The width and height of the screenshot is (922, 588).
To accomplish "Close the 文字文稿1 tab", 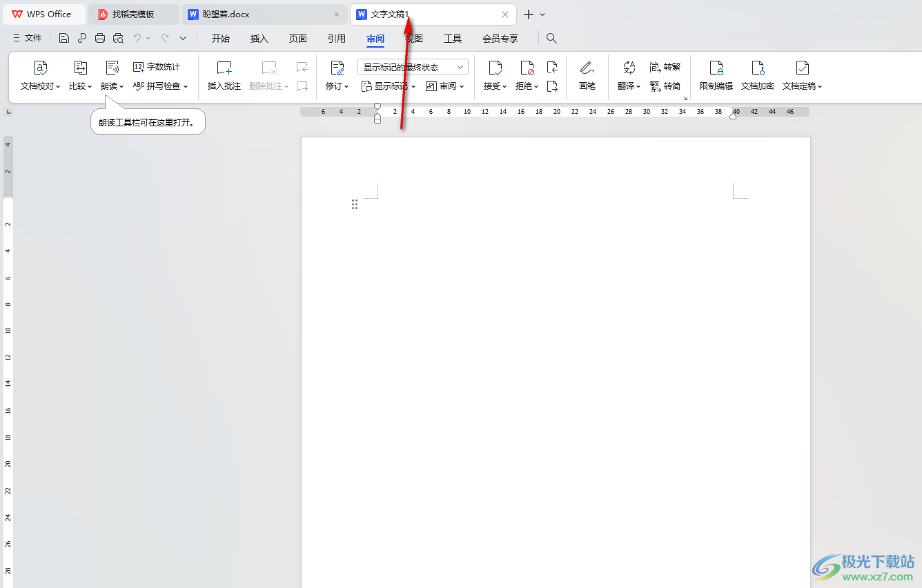I will point(505,14).
